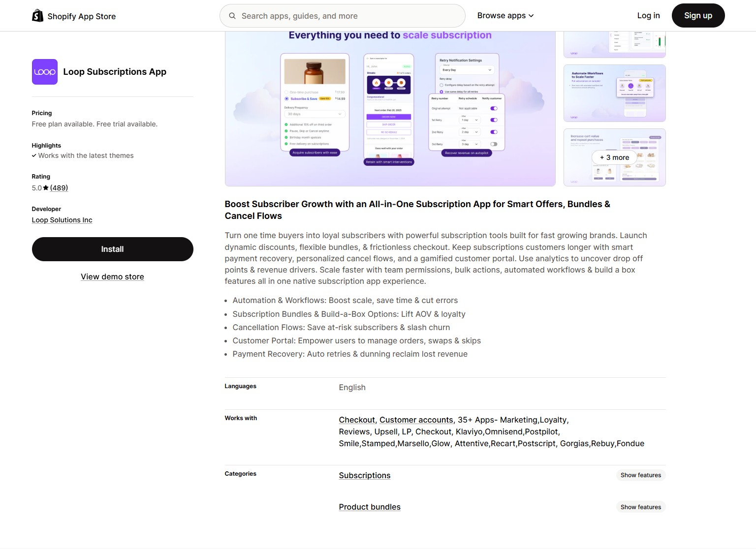Viewport: 756px width, 549px height.
Task: Open the Customer accounts link
Action: [x=416, y=420]
